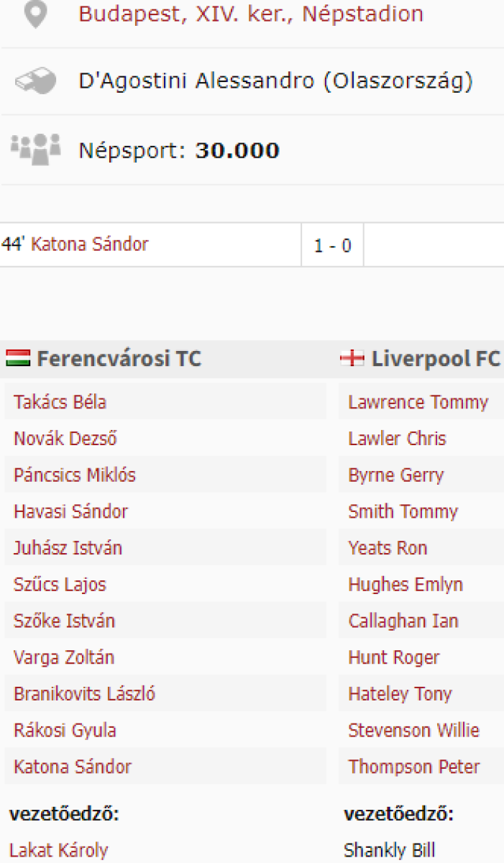504x863 pixels.
Task: Open the Budapest Népstadion venue link
Action: pyautogui.click(x=251, y=14)
